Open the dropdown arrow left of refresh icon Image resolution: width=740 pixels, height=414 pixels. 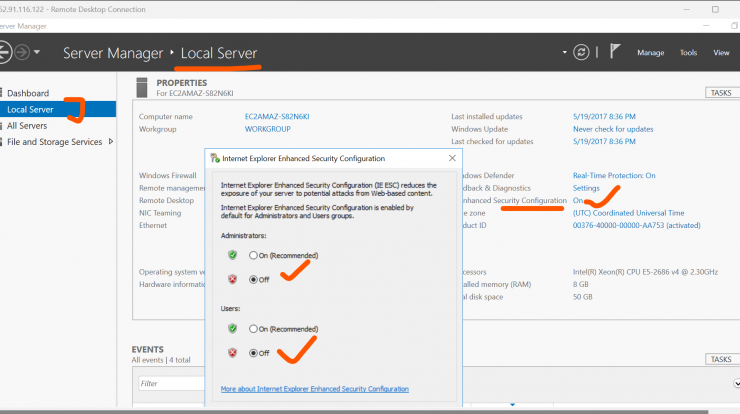coord(564,52)
